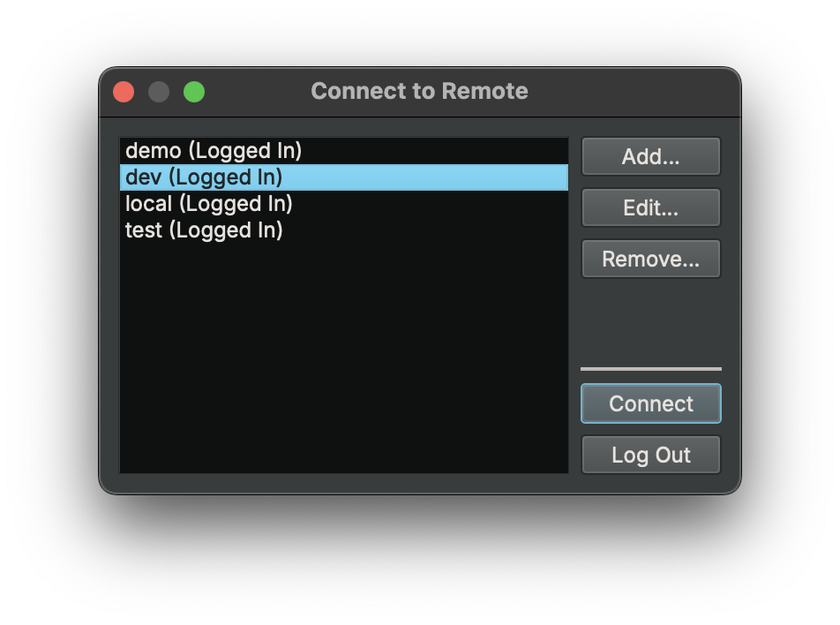Click the Log Out button at bottom right

coord(650,455)
